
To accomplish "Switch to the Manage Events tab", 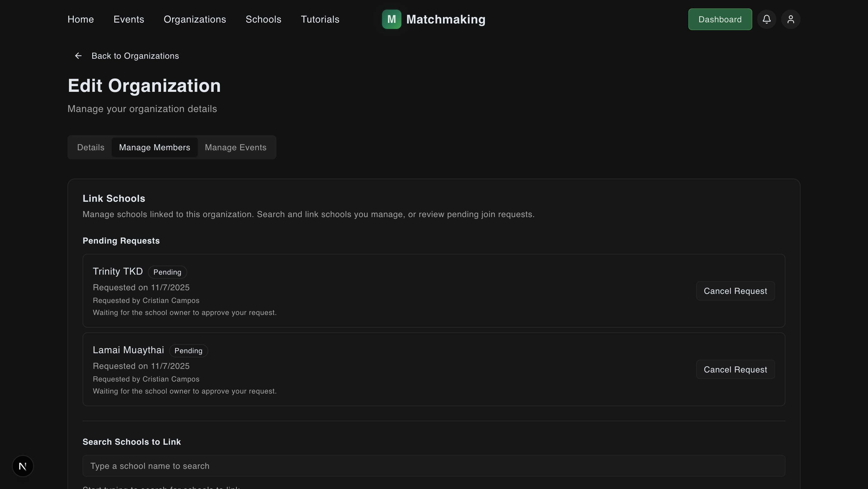I will [235, 148].
